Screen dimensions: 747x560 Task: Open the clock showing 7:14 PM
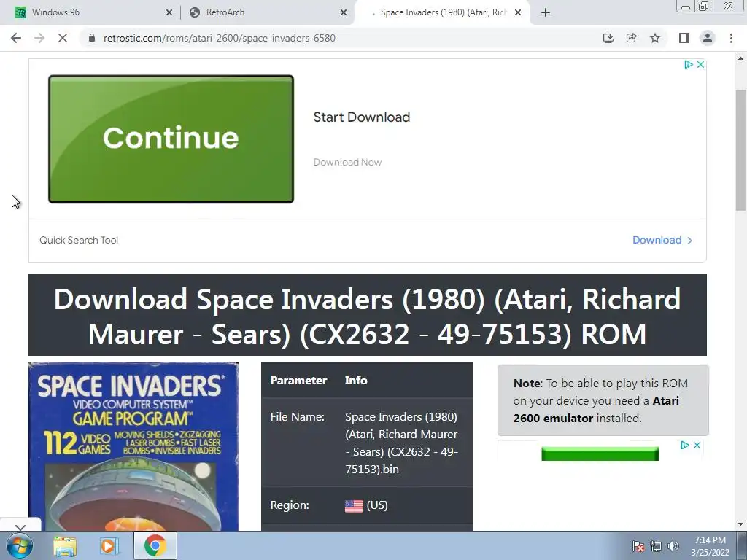pos(711,546)
